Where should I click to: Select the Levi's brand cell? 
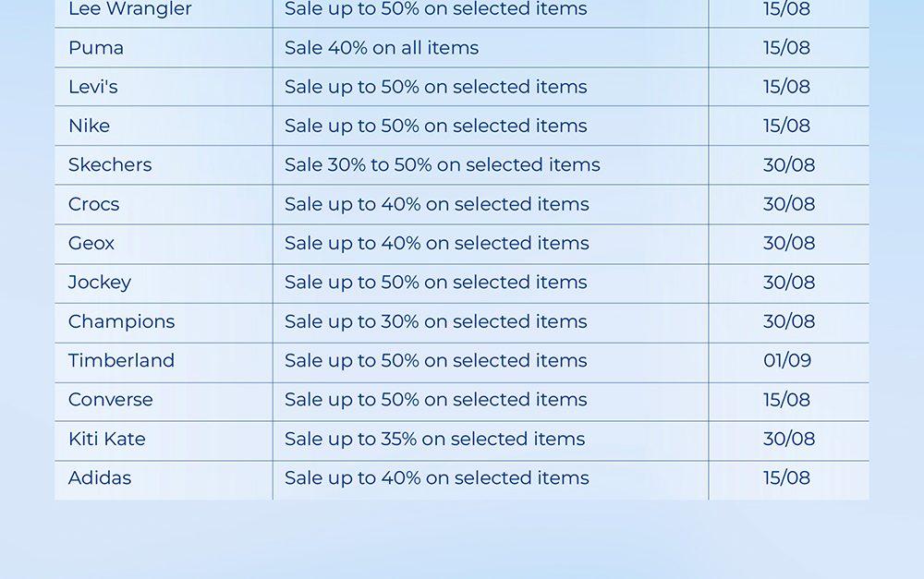tap(93, 87)
